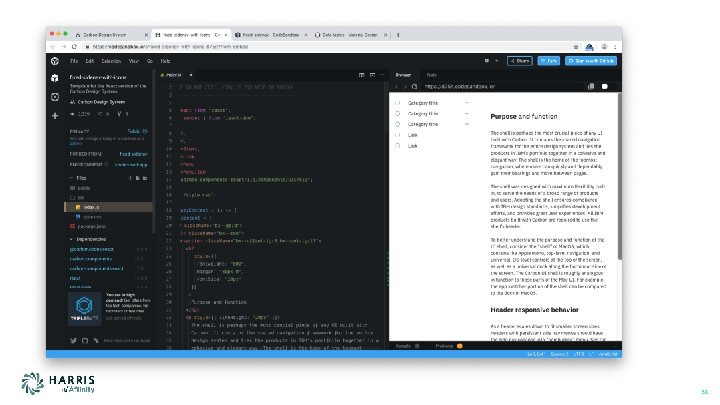Bookmark this page with the star icon
The height and width of the screenshot is (405, 720).
(x=576, y=47)
